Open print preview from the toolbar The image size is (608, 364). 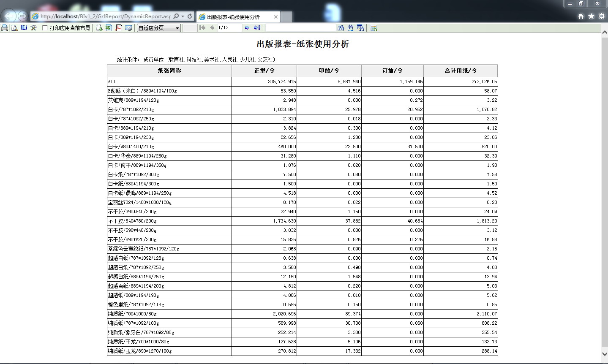pyautogui.click(x=14, y=28)
